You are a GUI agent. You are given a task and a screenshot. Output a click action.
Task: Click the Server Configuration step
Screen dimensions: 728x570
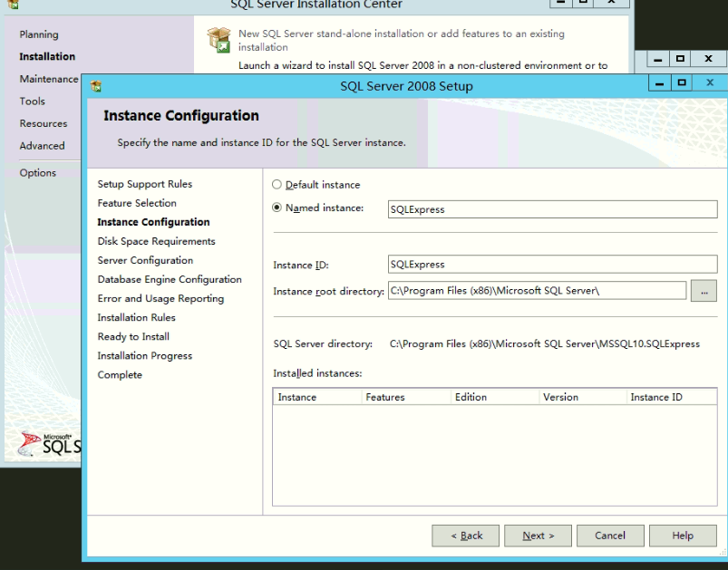[145, 260]
